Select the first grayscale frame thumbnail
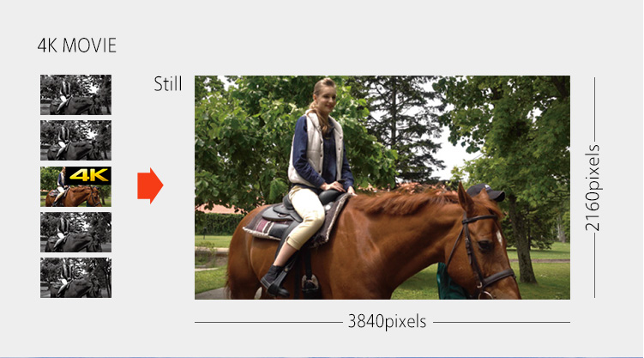 tap(76, 95)
